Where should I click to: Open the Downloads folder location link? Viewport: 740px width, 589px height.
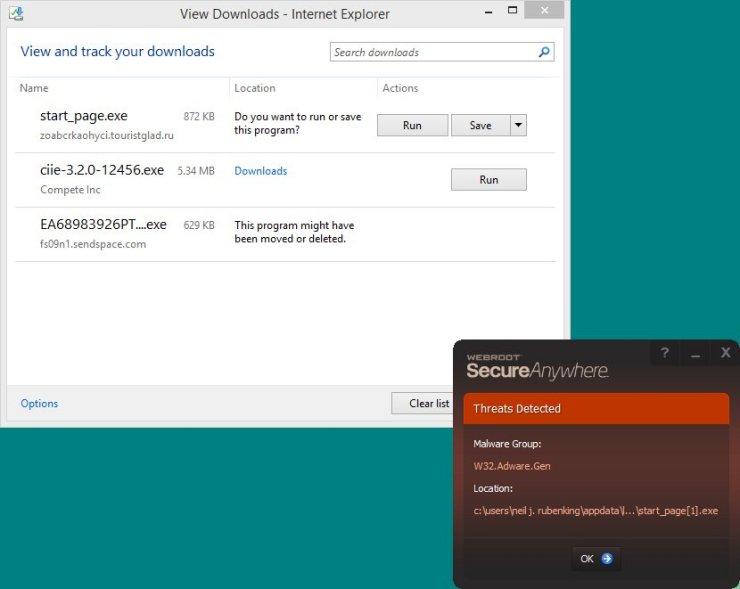coord(261,171)
